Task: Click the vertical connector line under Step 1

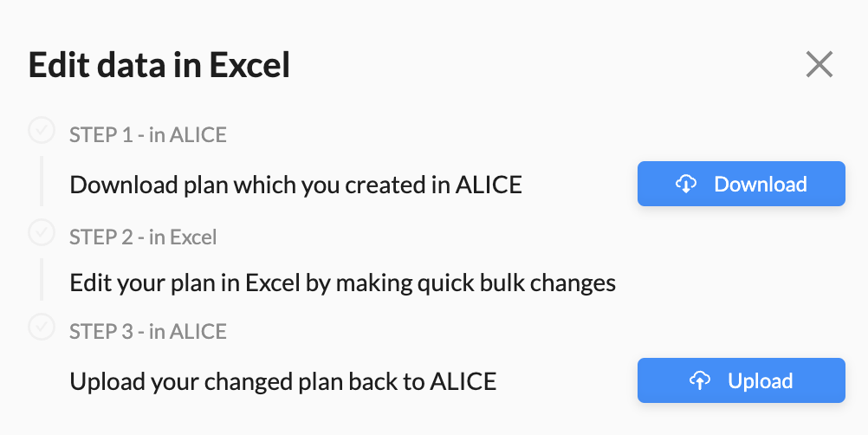Action: (42, 181)
